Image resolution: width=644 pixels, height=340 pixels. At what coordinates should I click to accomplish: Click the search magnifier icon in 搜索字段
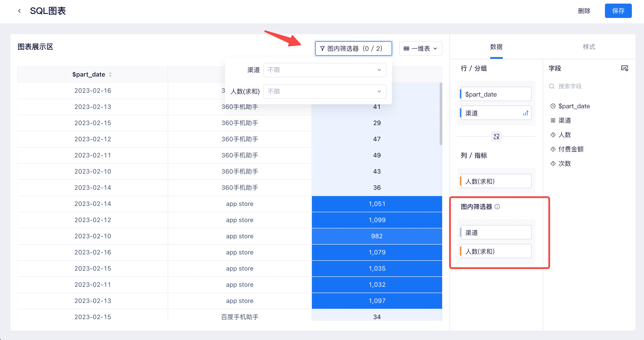pos(552,86)
